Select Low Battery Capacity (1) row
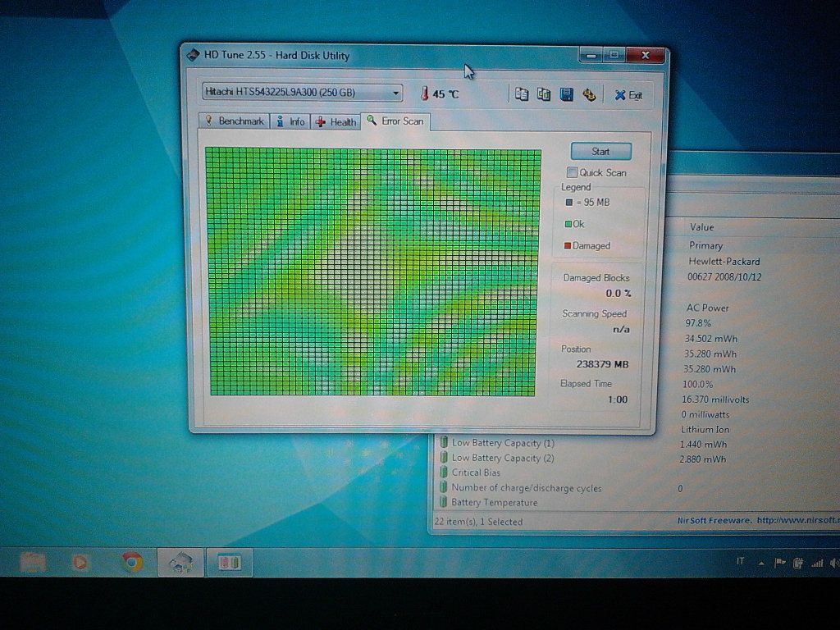 coord(502,443)
